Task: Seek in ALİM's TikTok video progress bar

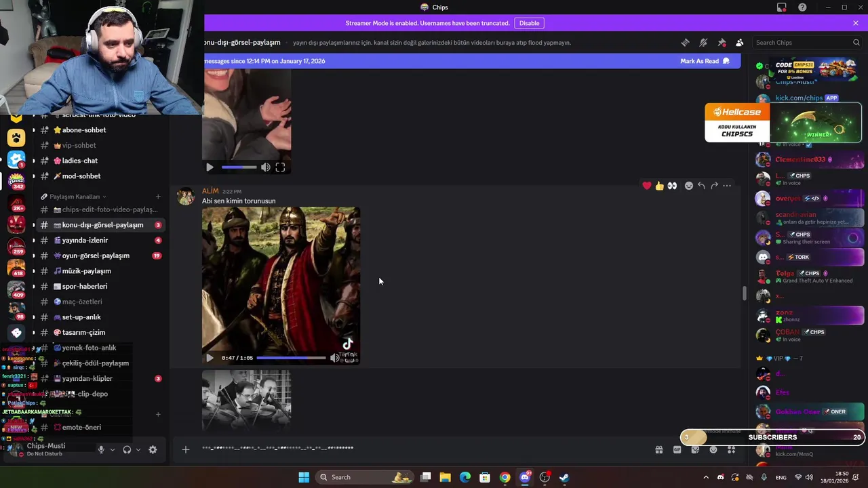Action: [291, 358]
